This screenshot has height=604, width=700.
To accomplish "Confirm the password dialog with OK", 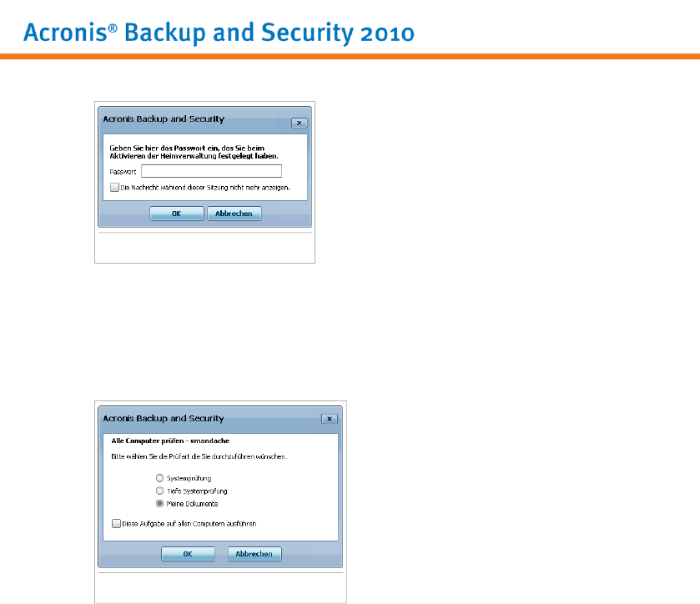I will click(x=176, y=214).
